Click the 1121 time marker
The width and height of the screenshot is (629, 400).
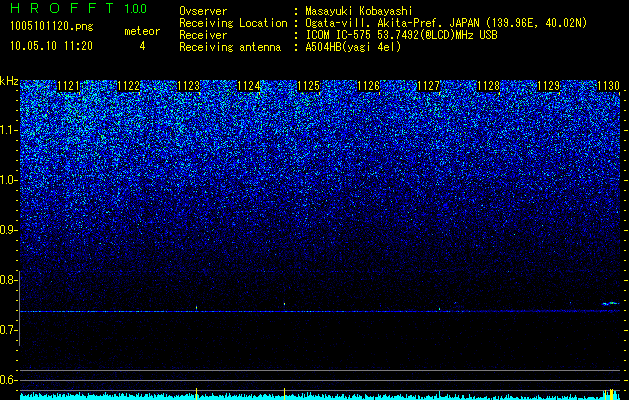click(69, 86)
